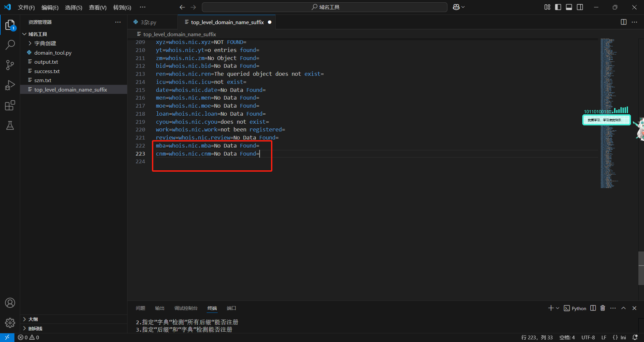Open the Manage gear settings icon
Screen dimensions: 644x342
coord(10,323)
